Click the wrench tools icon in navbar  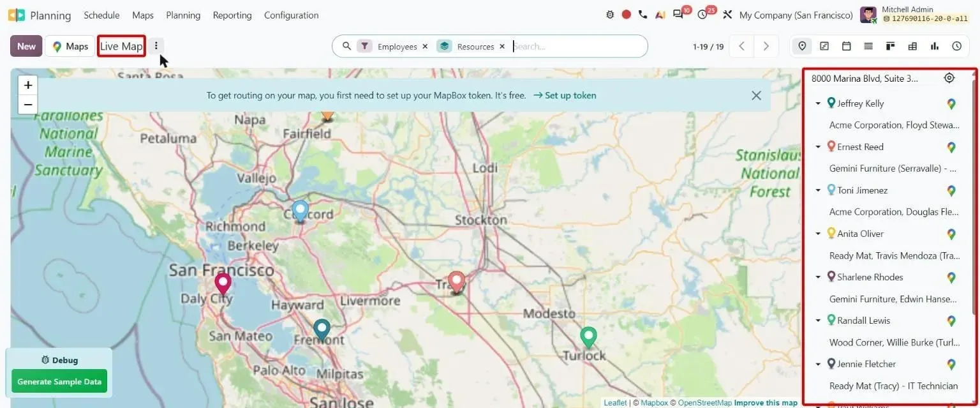pos(727,15)
